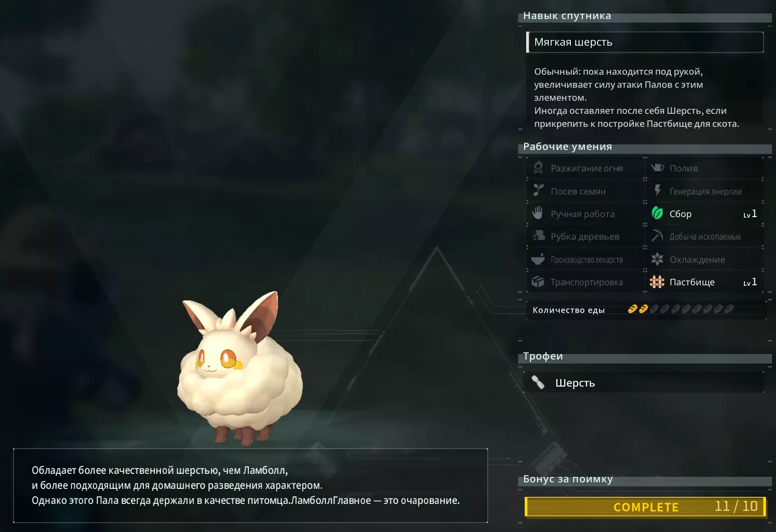
Task: Click the box icon for Транспортировка
Action: (538, 282)
